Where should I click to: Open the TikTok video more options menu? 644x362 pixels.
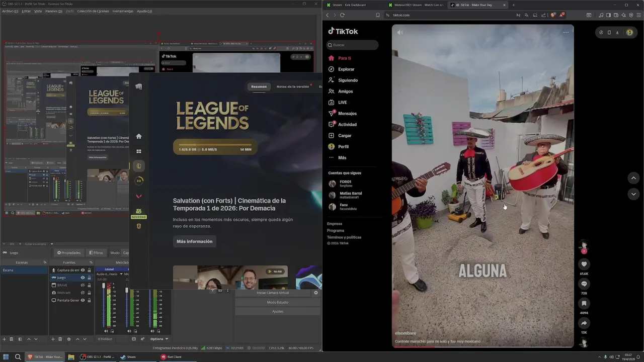pyautogui.click(x=566, y=32)
